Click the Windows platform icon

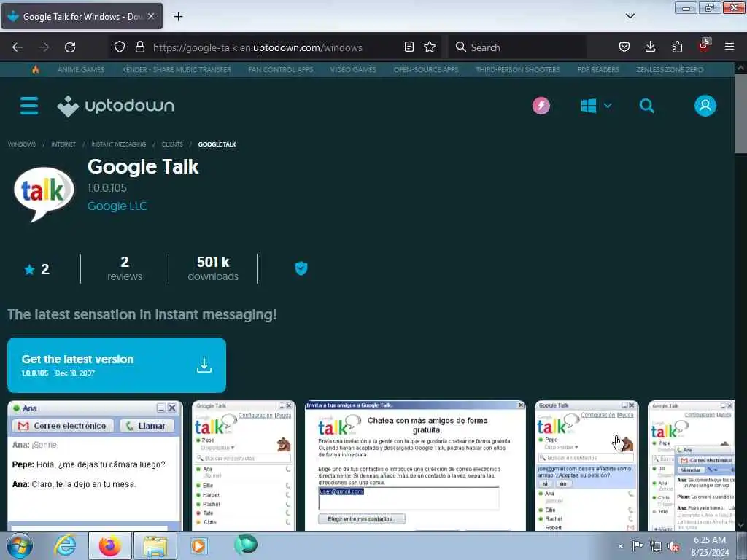(589, 106)
